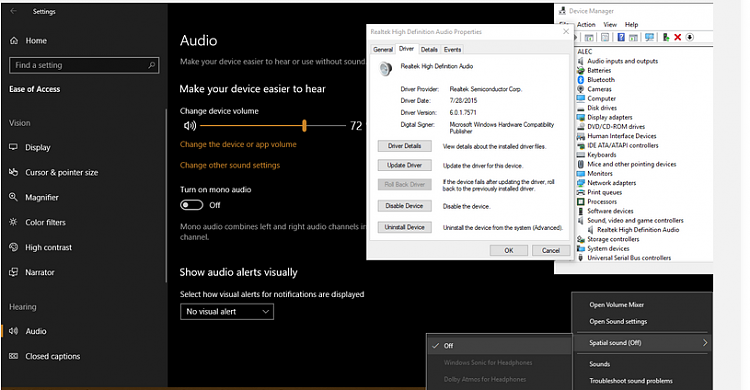This screenshot has height=390, width=750.
Task: Switch to Driver tab in Realtek properties
Action: (406, 49)
